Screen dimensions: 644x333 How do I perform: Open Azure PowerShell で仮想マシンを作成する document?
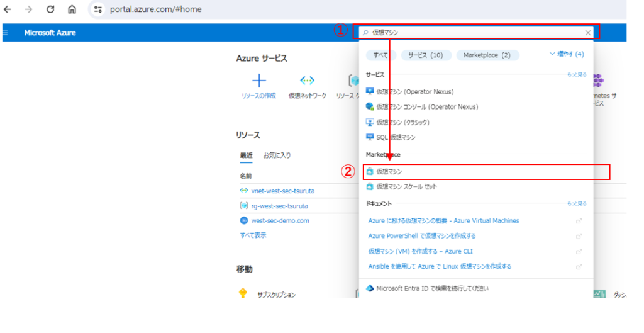pos(422,236)
